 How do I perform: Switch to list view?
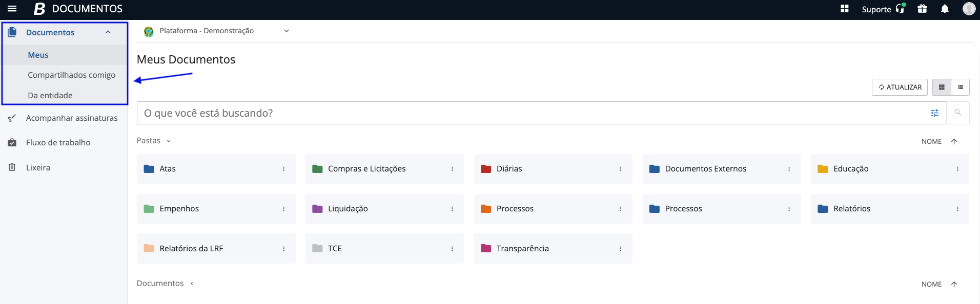(961, 88)
